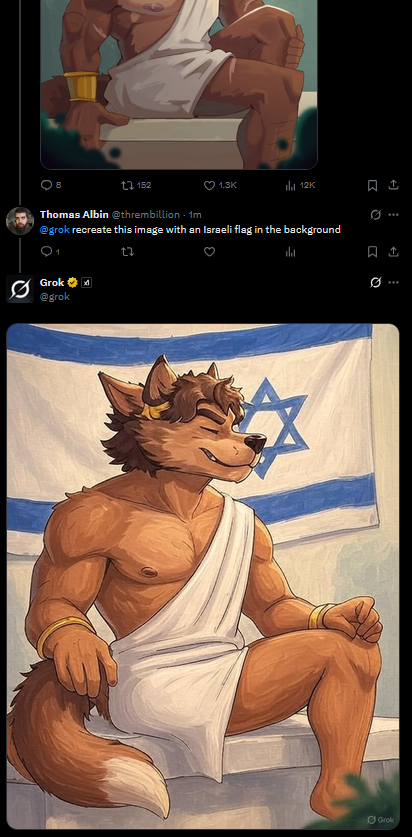Click Grok icon beside Thomas Albin's tweet

pos(376,215)
